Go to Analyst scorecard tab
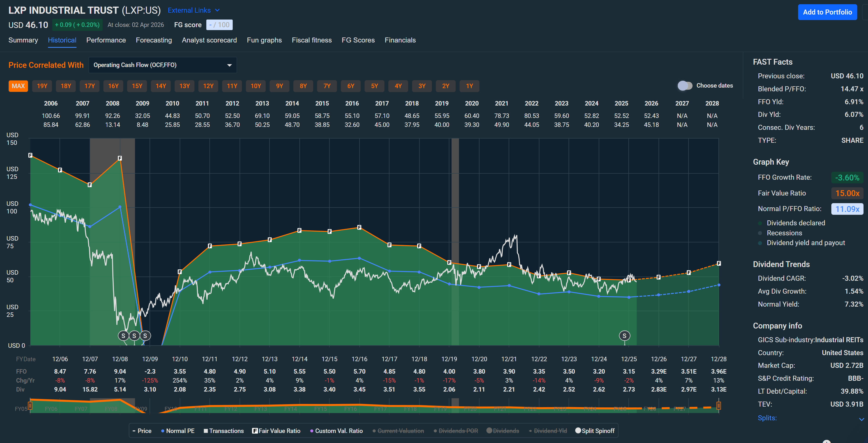Image resolution: width=868 pixels, height=443 pixels. (x=209, y=40)
